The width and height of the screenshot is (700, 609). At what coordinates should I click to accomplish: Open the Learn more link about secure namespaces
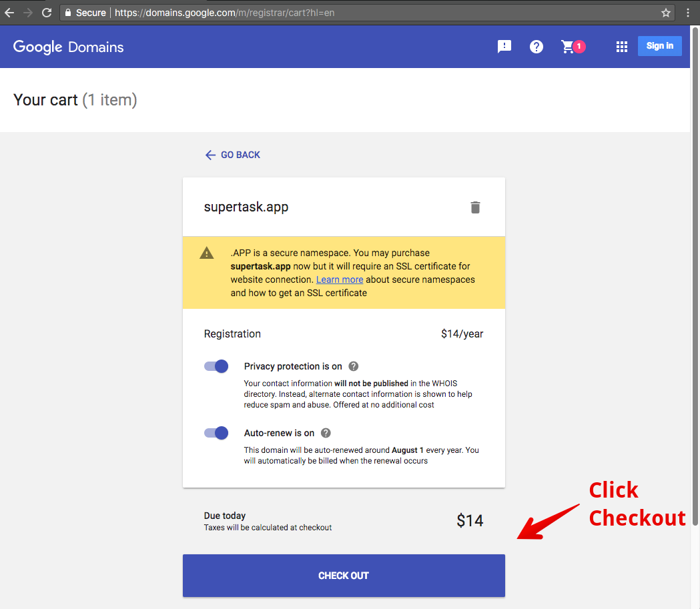(x=340, y=279)
